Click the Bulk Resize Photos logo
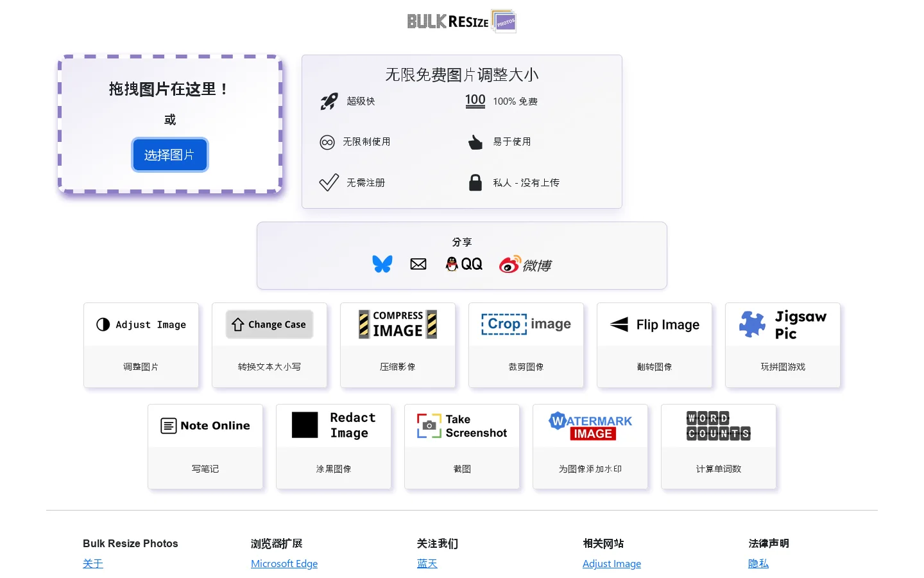The height and width of the screenshot is (578, 924). point(462,21)
